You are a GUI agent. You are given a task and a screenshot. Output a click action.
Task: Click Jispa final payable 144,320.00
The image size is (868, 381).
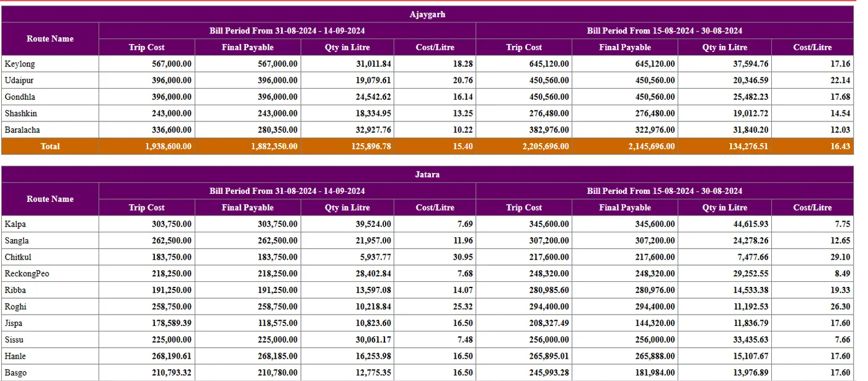point(655,323)
